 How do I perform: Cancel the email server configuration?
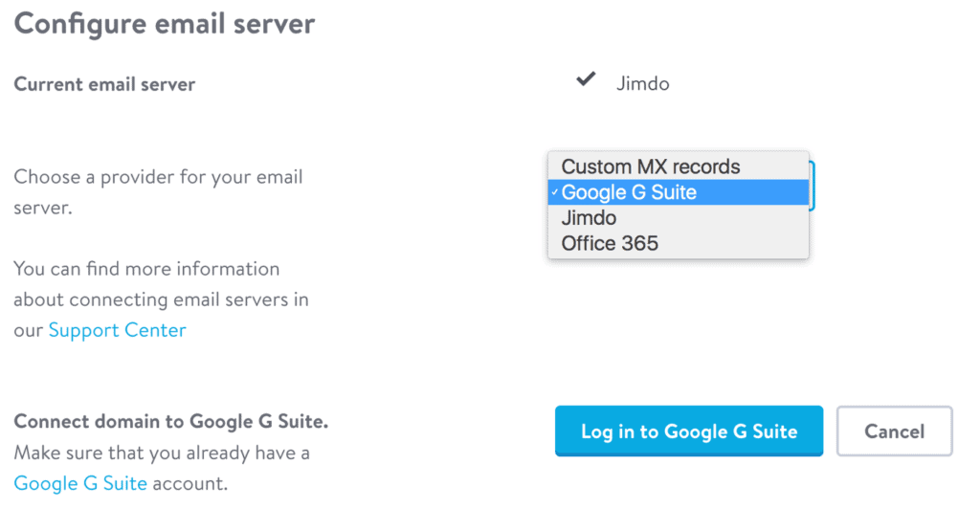click(895, 431)
